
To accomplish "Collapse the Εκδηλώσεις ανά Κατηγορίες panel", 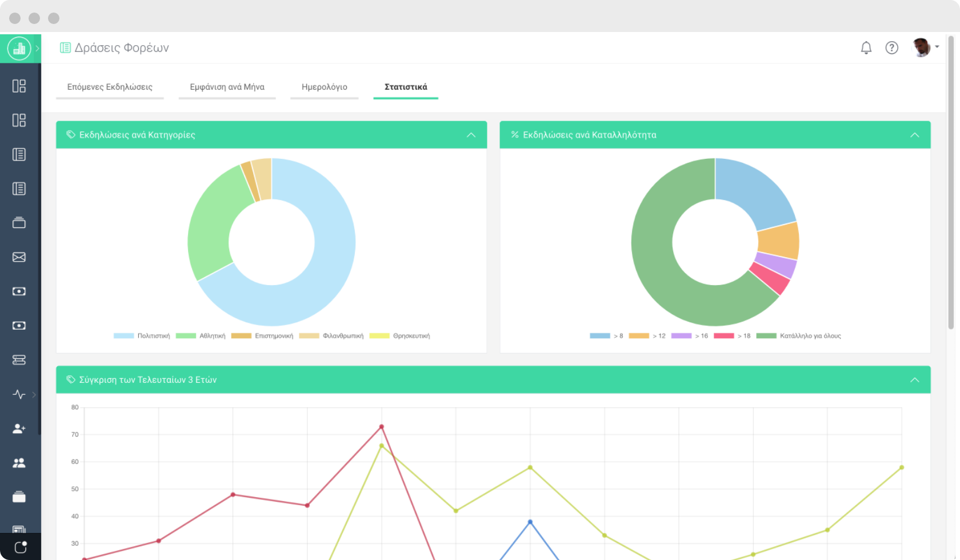I will click(x=471, y=135).
